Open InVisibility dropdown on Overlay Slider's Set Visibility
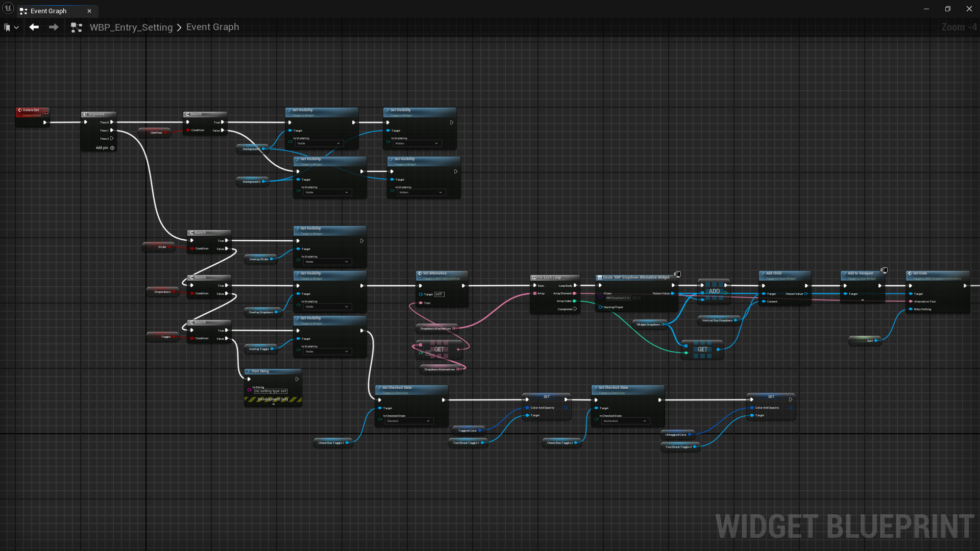The image size is (980, 551). (327, 262)
